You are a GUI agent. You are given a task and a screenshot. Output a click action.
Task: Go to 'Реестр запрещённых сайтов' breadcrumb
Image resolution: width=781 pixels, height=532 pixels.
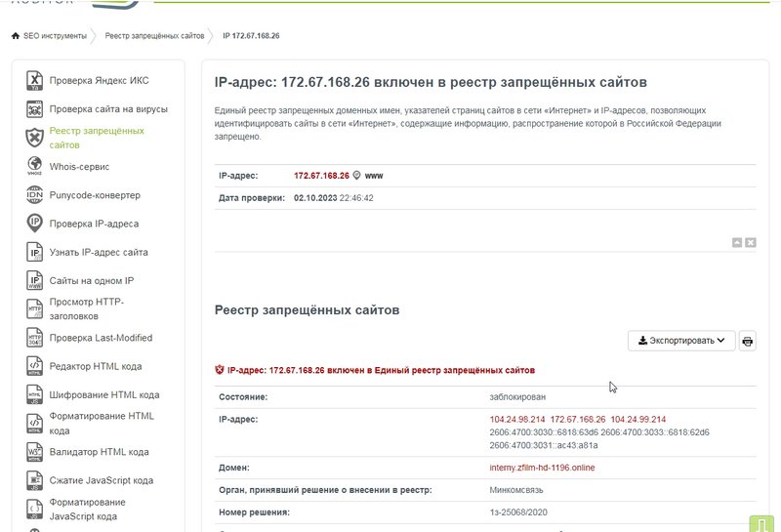(154, 36)
